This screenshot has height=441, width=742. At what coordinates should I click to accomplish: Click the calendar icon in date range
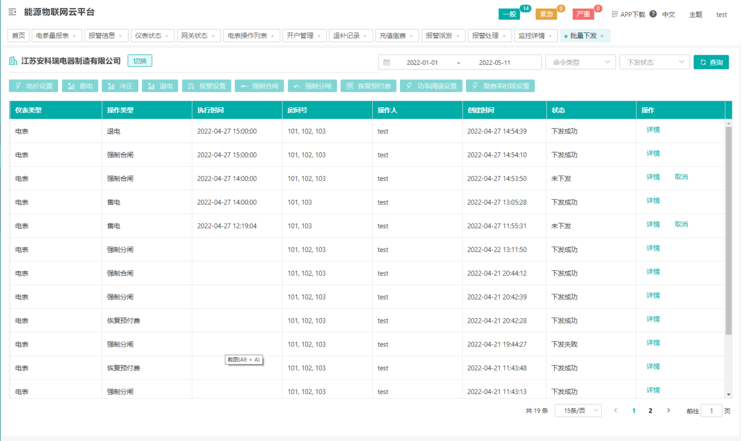pyautogui.click(x=387, y=62)
